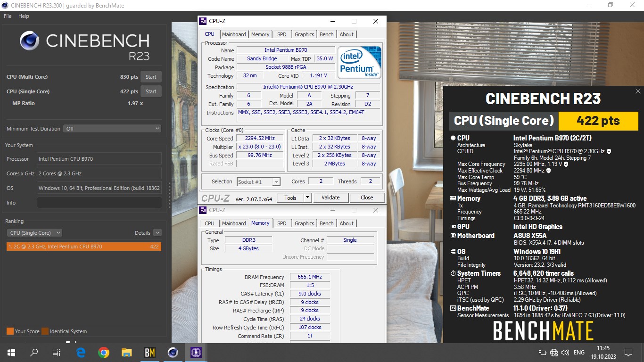Open the notification center icon

[x=628, y=352]
